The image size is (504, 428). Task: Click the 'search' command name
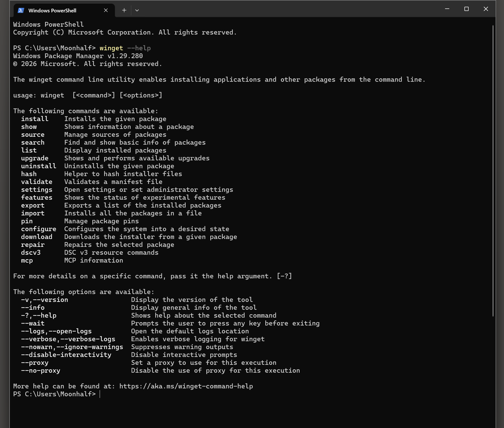click(x=33, y=142)
